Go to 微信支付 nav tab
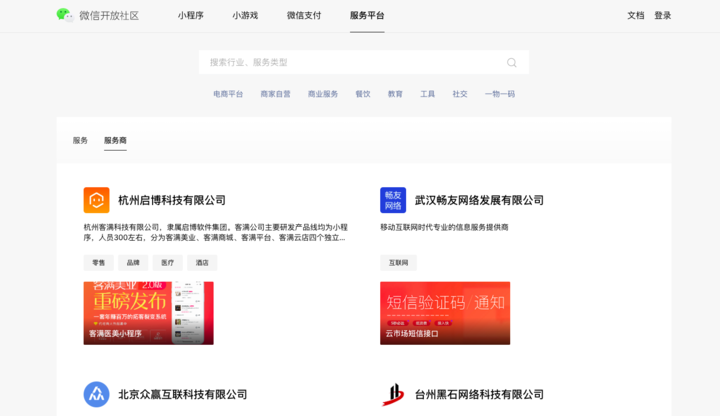 (x=304, y=16)
